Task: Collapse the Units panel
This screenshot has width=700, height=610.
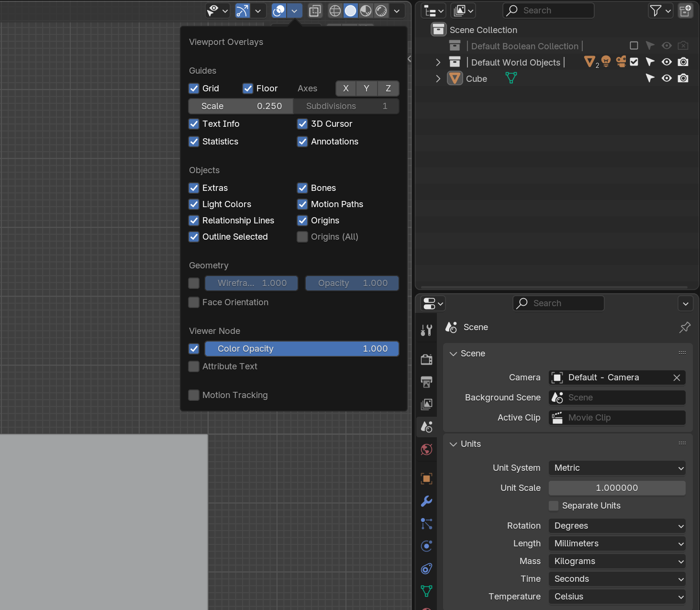Action: click(x=453, y=444)
